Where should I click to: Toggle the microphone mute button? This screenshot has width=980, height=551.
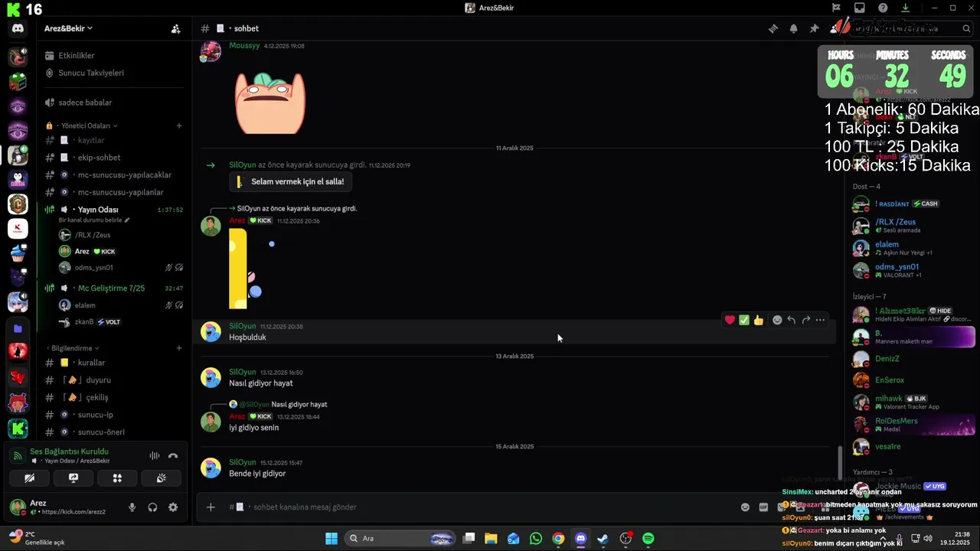[132, 507]
